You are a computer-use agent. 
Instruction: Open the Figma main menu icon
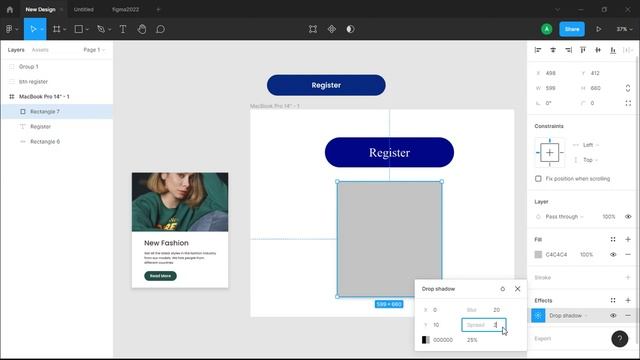(9, 29)
